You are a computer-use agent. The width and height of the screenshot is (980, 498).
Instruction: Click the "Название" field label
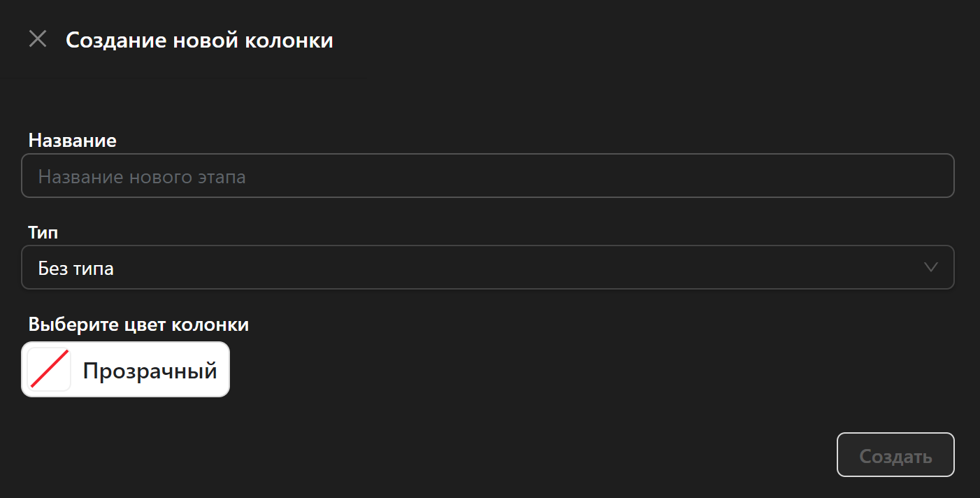73,140
